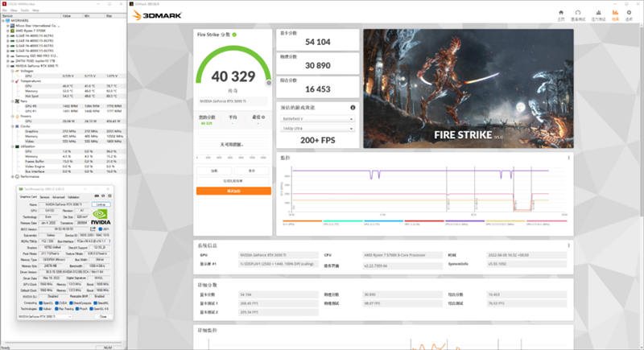The width and height of the screenshot is (644, 350).
Task: Click the Powers flame icon in HWMonitor
Action: click(x=17, y=116)
